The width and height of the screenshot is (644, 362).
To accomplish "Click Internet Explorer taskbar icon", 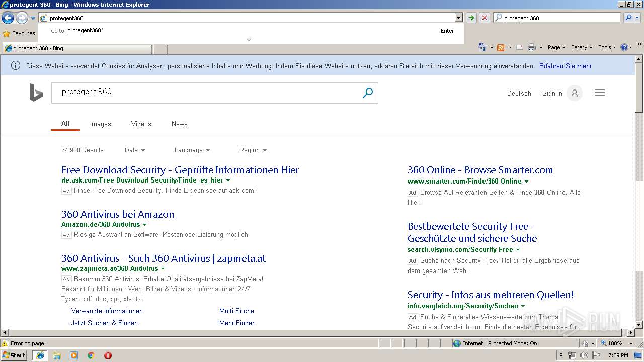I will coord(40,355).
